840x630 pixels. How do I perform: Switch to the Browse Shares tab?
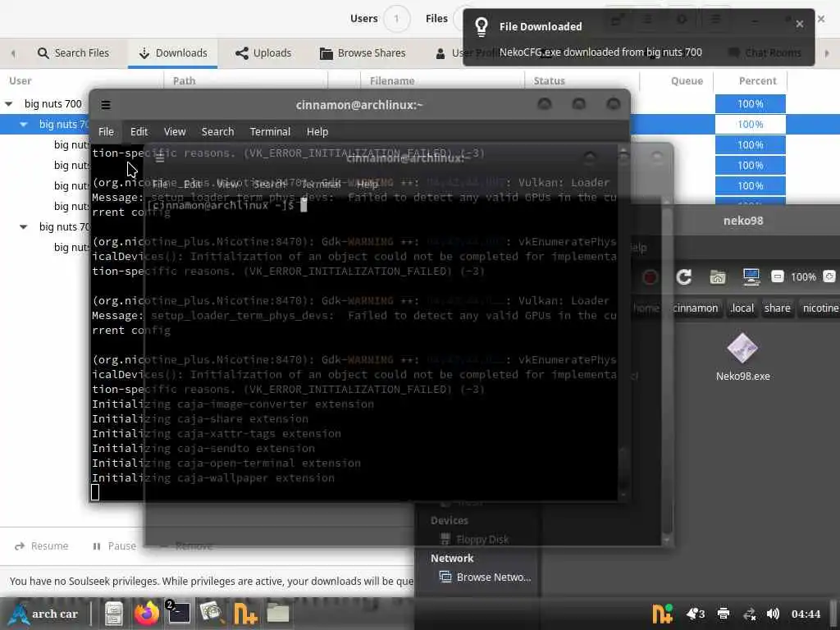click(x=363, y=53)
